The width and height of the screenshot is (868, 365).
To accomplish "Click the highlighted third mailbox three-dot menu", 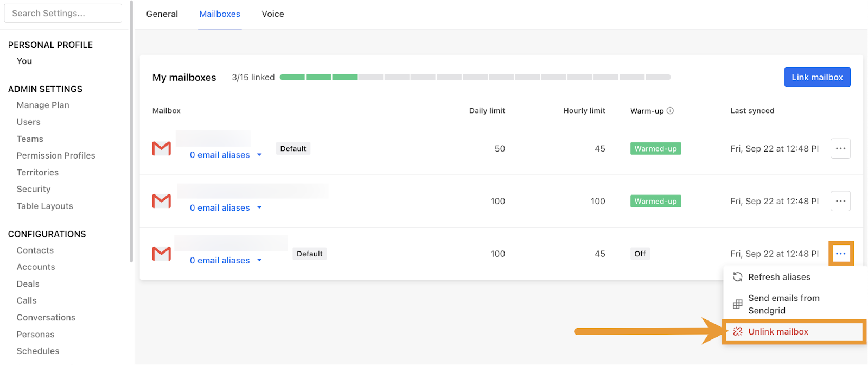I will pyautogui.click(x=840, y=254).
